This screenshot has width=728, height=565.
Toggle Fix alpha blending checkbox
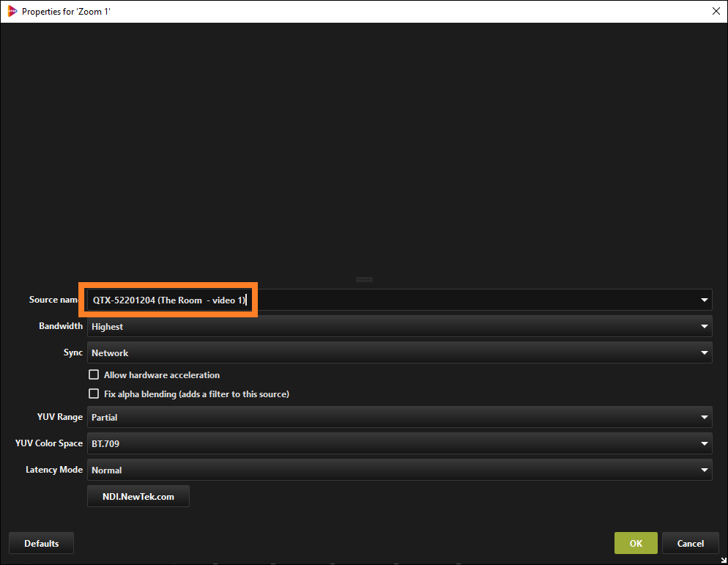(x=94, y=394)
